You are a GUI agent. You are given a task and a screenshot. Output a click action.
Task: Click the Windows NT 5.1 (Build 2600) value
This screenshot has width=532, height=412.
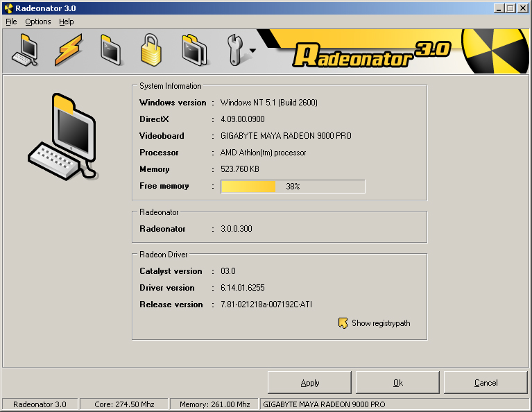click(268, 103)
